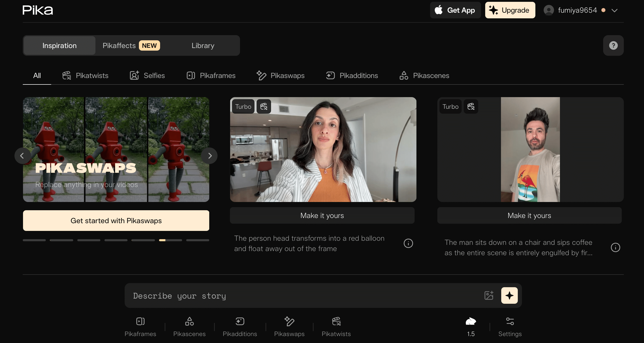Jump to the sixth carousel indicator bar

pyautogui.click(x=170, y=240)
